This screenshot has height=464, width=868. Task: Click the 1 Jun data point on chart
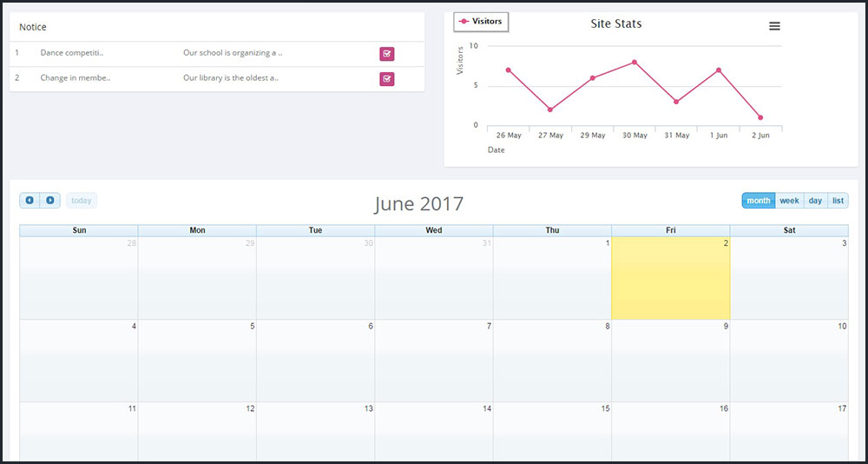(x=719, y=70)
